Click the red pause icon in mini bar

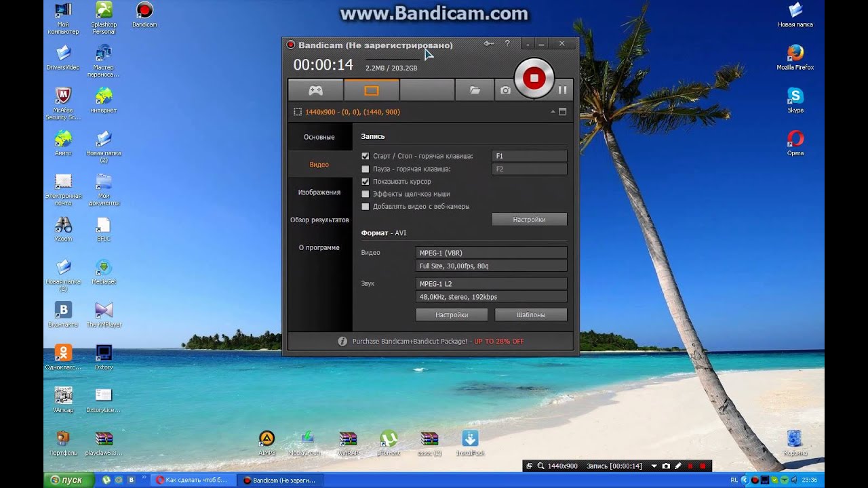tap(690, 466)
